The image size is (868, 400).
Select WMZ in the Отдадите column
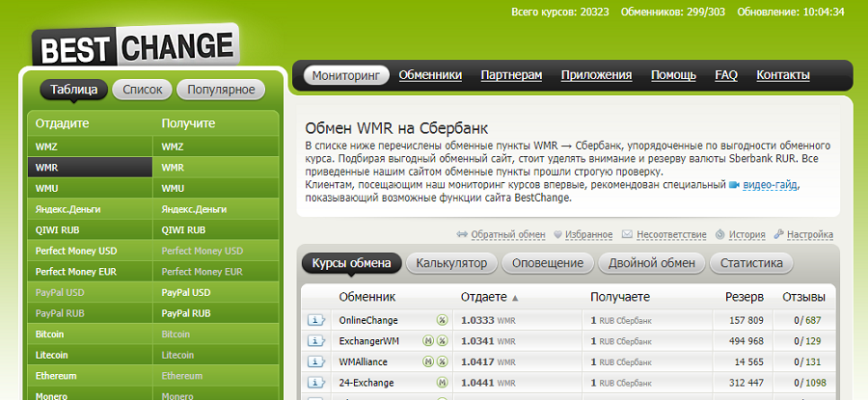[91, 147]
